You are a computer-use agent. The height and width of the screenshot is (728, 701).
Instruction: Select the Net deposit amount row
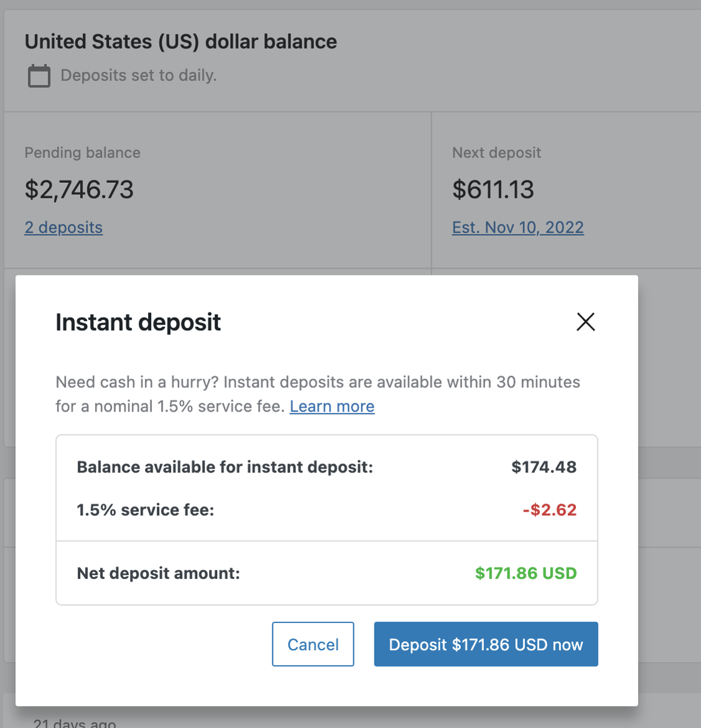(158, 573)
